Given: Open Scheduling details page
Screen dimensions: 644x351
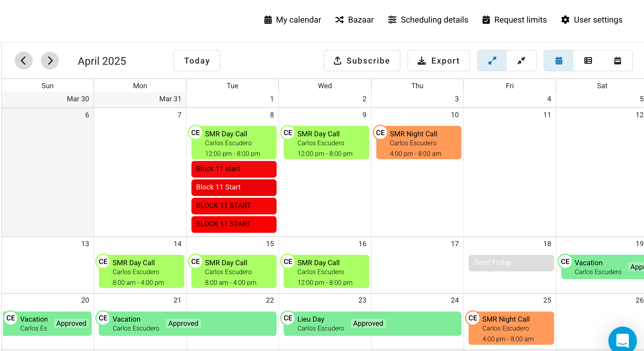Looking at the screenshot, I should 428,20.
